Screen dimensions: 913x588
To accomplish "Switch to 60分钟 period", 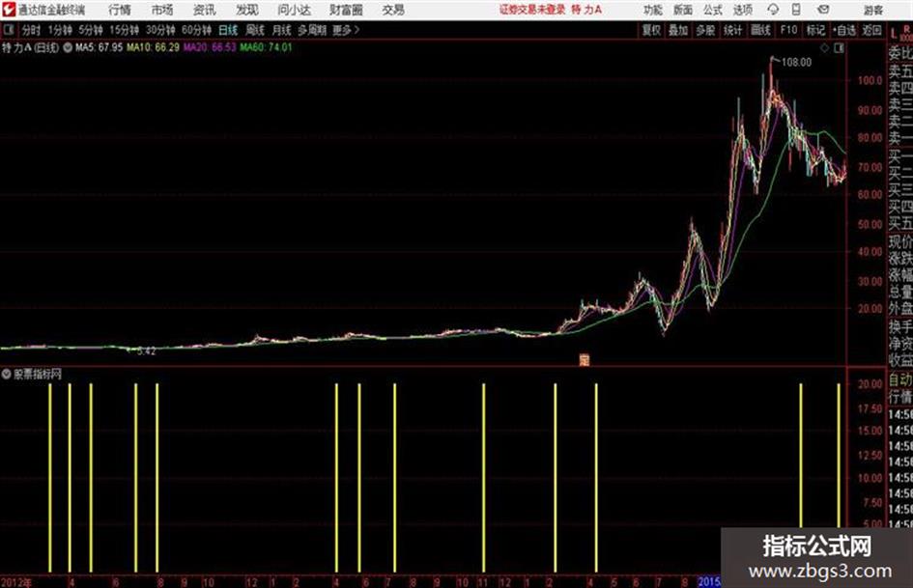I will click(x=197, y=30).
